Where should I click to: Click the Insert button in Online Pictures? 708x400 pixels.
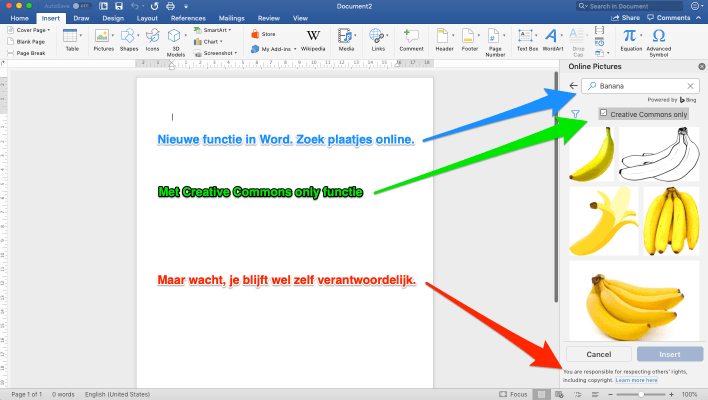(670, 354)
